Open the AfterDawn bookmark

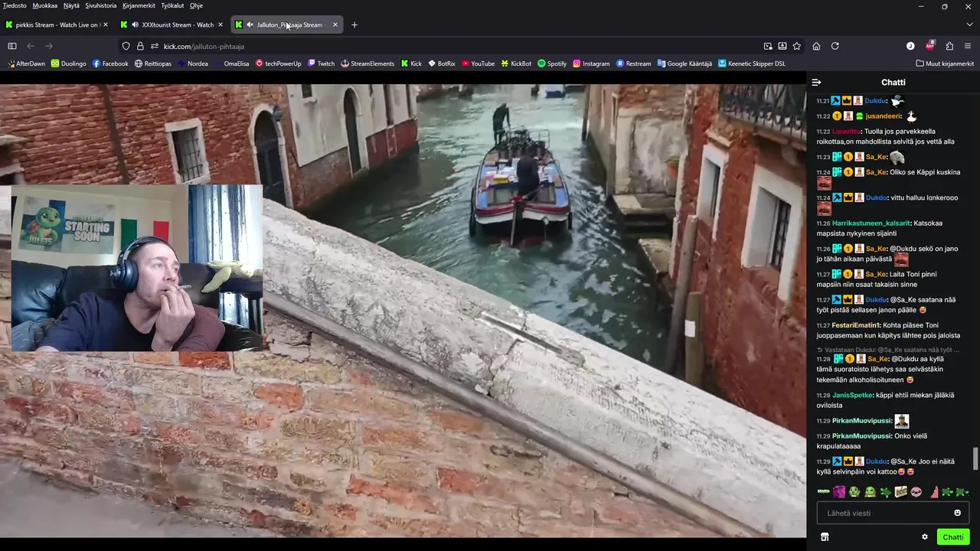(26, 64)
